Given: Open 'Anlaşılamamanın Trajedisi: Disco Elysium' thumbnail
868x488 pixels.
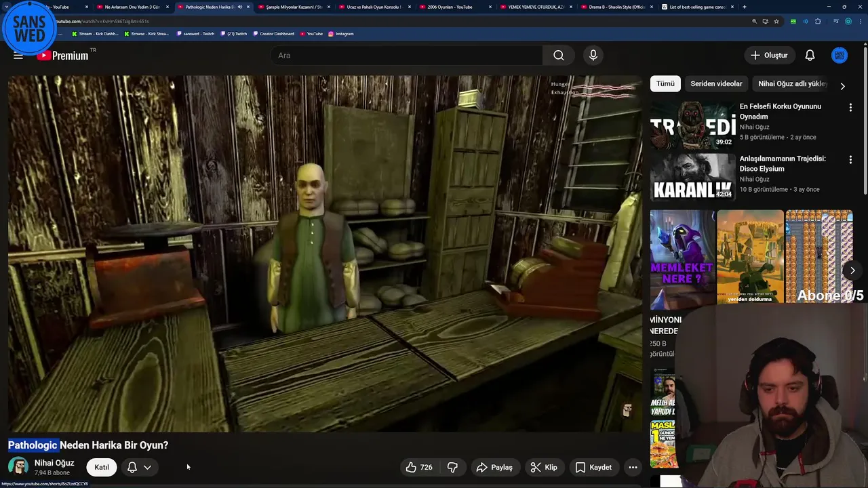Looking at the screenshot, I should click(692, 177).
